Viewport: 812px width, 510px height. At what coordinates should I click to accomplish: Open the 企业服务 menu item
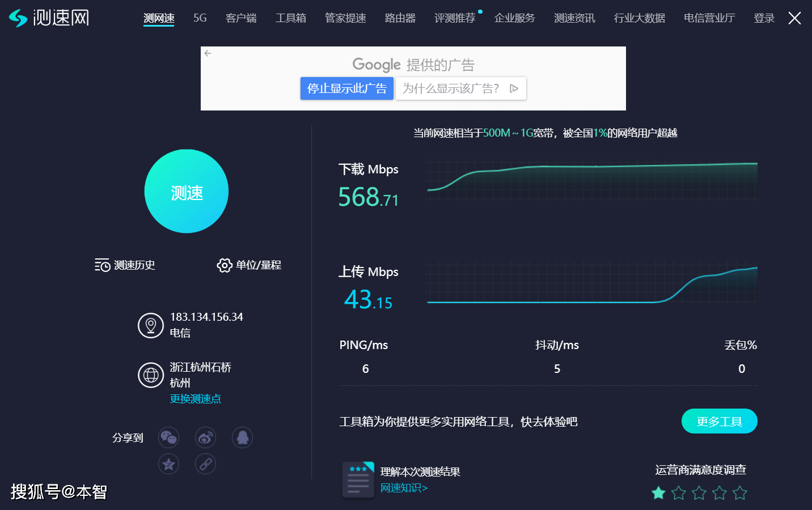515,18
